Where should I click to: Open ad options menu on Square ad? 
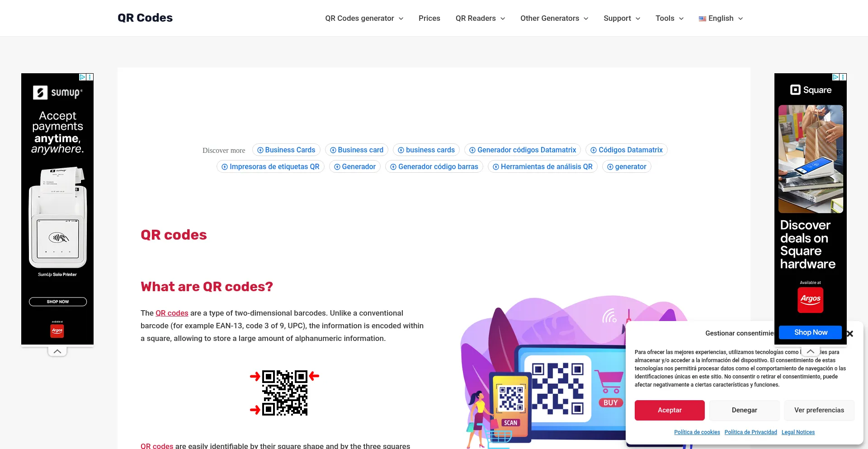[843, 77]
